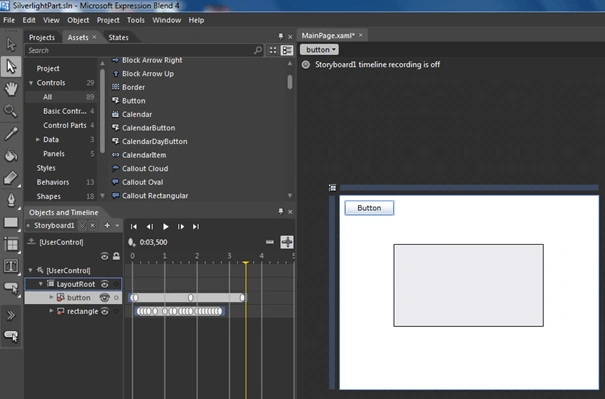Viewport: 605px width, 399px height.
Task: Toggle timeline snapping button
Action: pos(287,242)
